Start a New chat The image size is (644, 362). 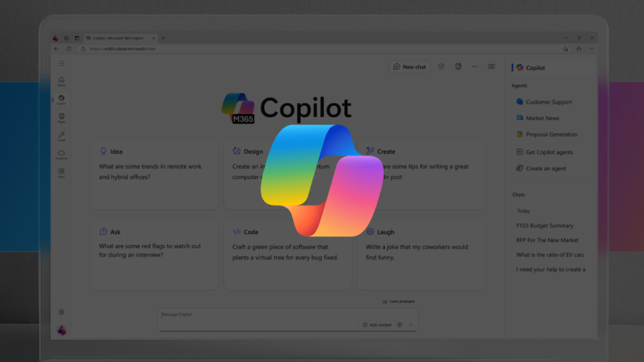pos(408,67)
